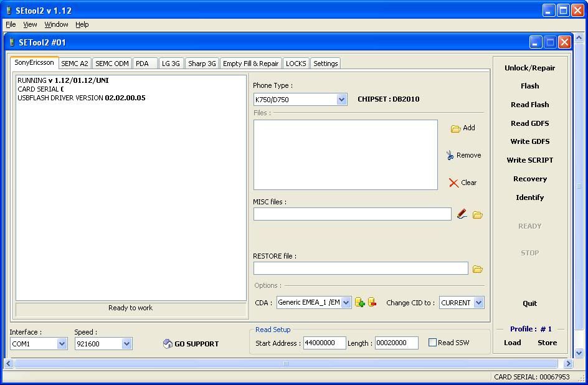Viewport: 588px width, 385px height.
Task: Click the vertical scrollbar down arrow
Action: point(579,353)
